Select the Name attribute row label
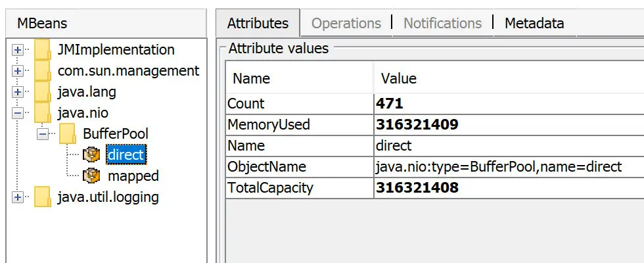The height and width of the screenshot is (263, 644). pos(300,145)
